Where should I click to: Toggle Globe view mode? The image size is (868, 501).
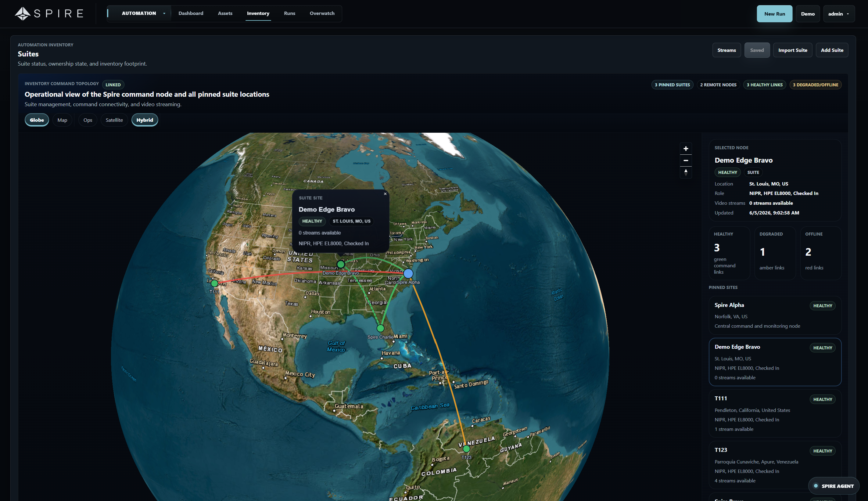pos(37,120)
